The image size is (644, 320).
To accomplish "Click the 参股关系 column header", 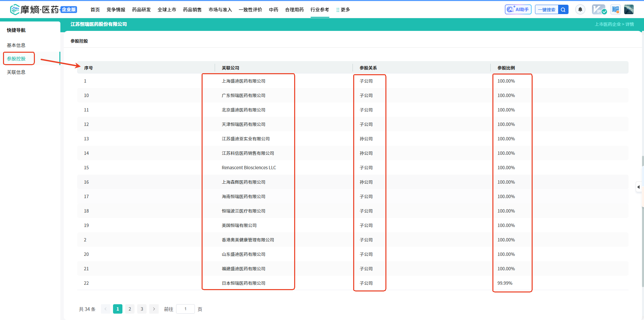I will (368, 68).
